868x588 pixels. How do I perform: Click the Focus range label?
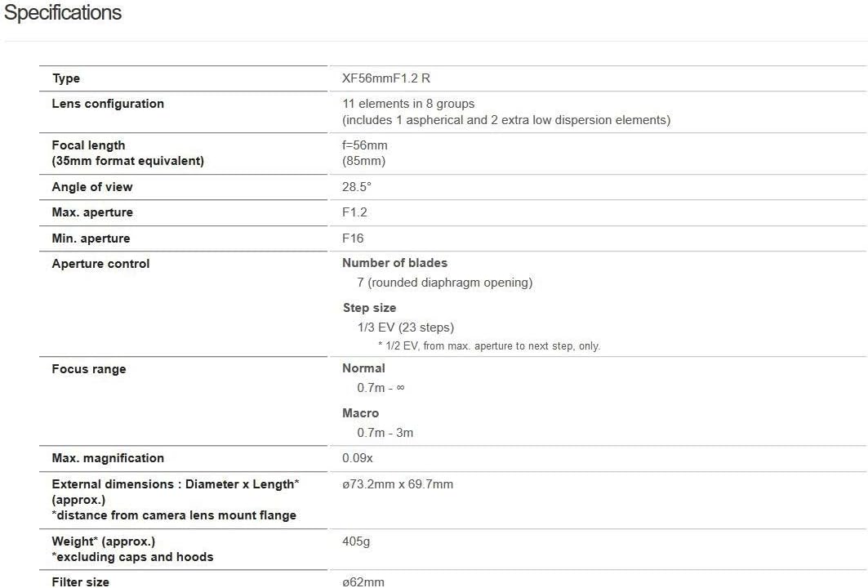[89, 369]
